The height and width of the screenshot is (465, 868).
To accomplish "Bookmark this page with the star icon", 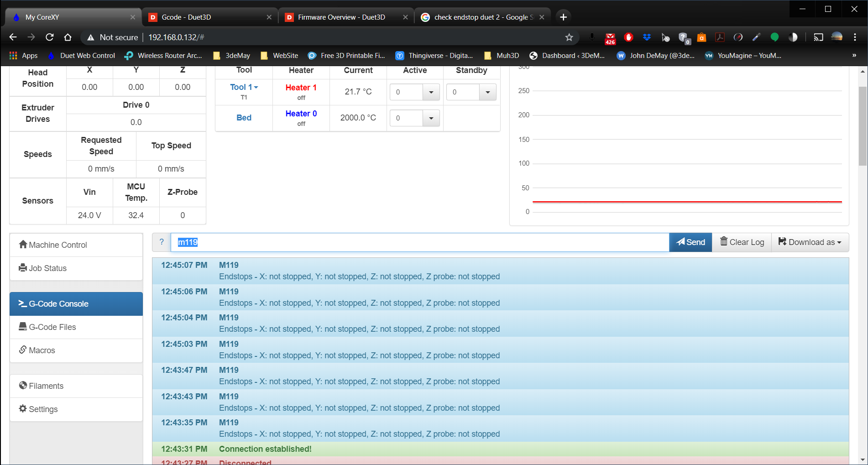I will coord(569,37).
